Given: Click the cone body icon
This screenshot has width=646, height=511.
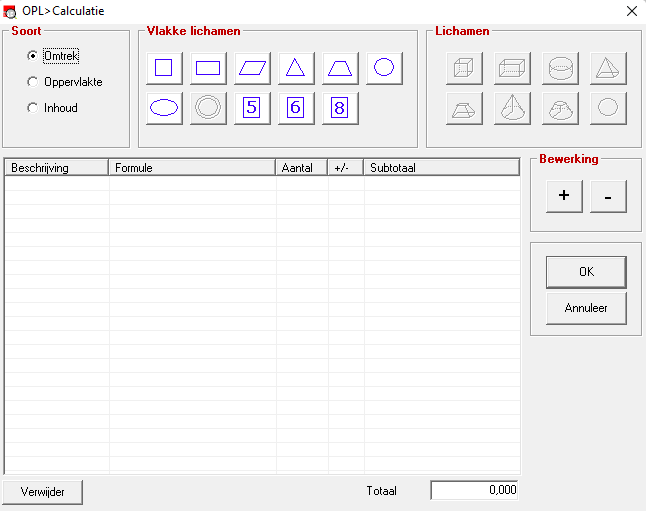Looking at the screenshot, I should pos(513,108).
